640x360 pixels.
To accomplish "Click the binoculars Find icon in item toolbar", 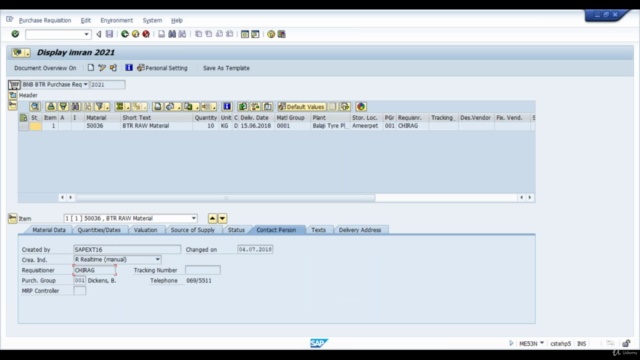I will 75,107.
